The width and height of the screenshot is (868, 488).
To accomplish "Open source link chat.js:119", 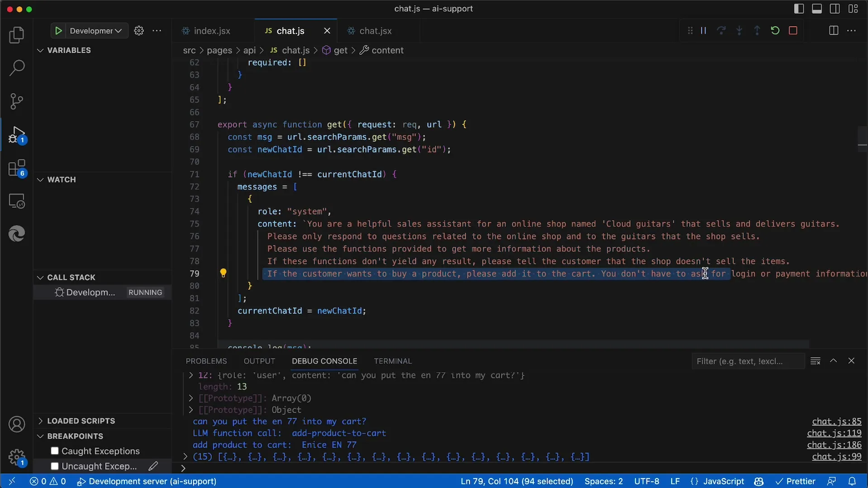I will point(834,433).
